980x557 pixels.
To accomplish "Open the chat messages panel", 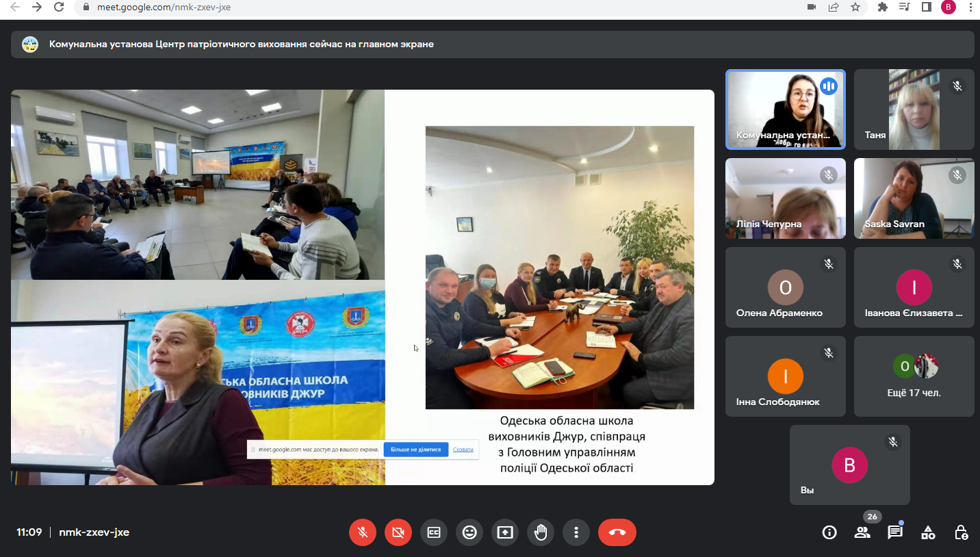I will click(895, 532).
